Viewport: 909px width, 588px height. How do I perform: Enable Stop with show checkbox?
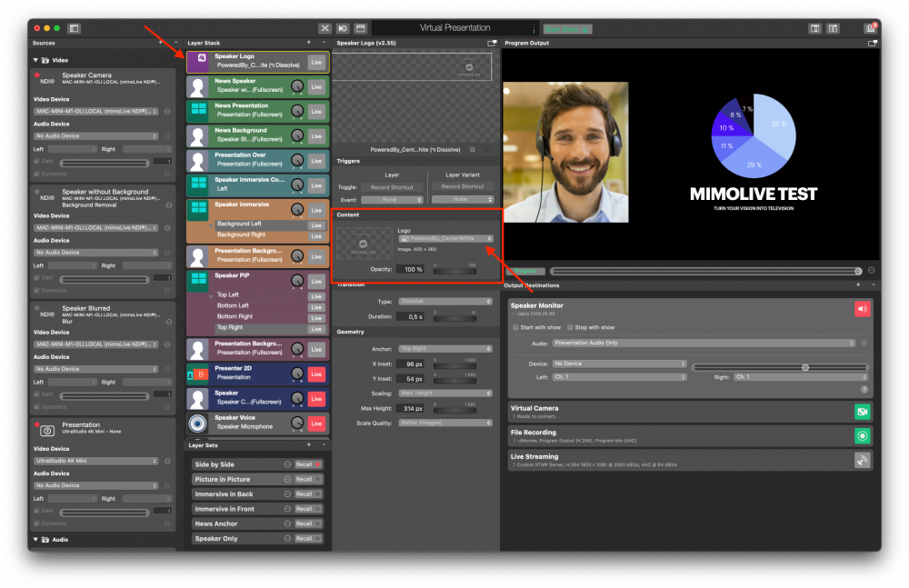(570, 327)
